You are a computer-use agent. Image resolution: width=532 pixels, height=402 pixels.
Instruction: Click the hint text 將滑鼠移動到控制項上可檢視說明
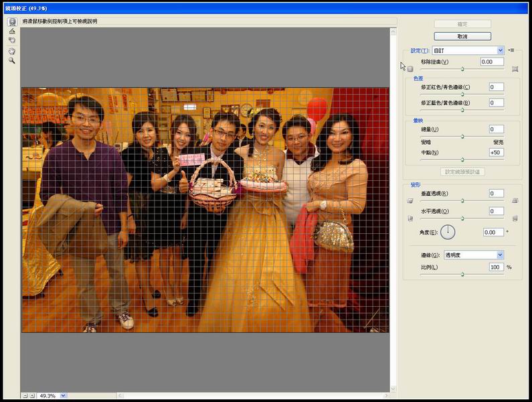(60, 21)
